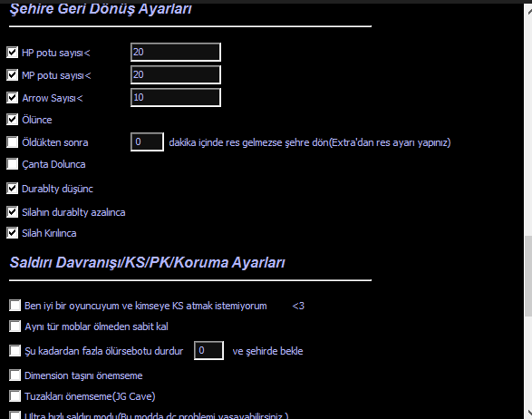This screenshot has width=532, height=419.
Task: Uncheck the HP potu sayısı checkbox
Action: [x=12, y=53]
